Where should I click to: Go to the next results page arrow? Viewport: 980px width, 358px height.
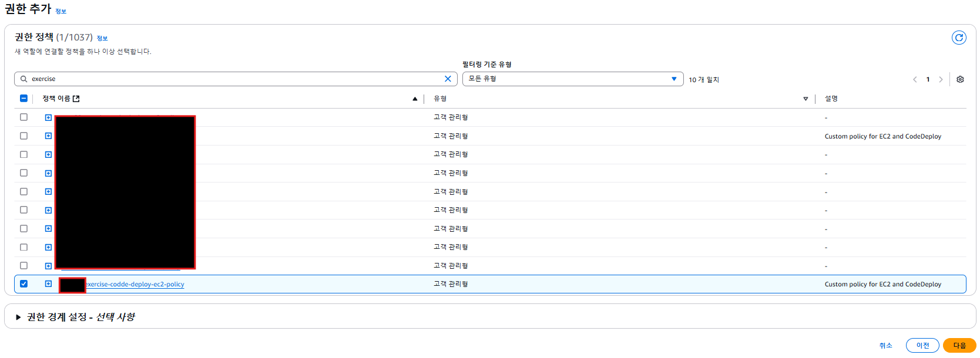click(941, 79)
